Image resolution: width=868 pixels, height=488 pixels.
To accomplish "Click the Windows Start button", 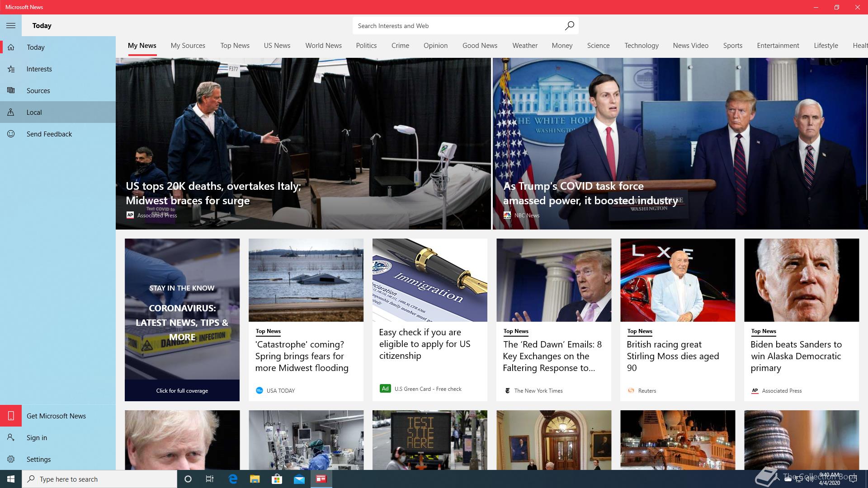I will [x=11, y=479].
